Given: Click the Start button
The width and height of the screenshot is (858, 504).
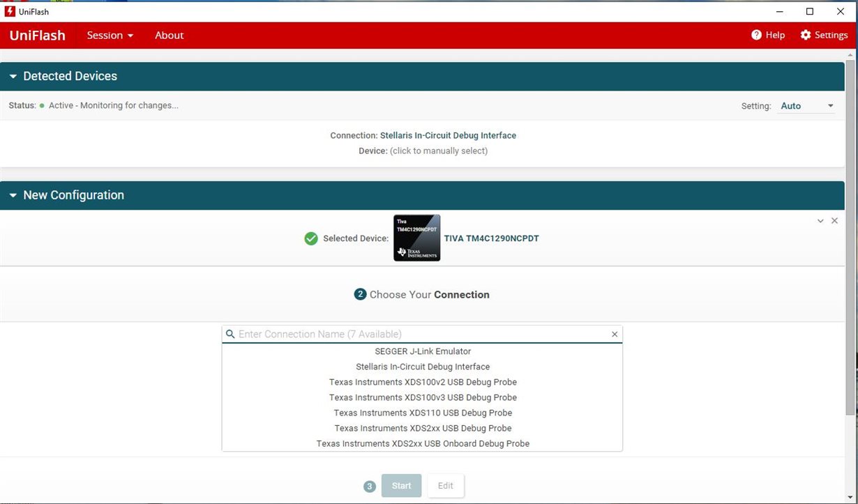Looking at the screenshot, I should coord(401,486).
